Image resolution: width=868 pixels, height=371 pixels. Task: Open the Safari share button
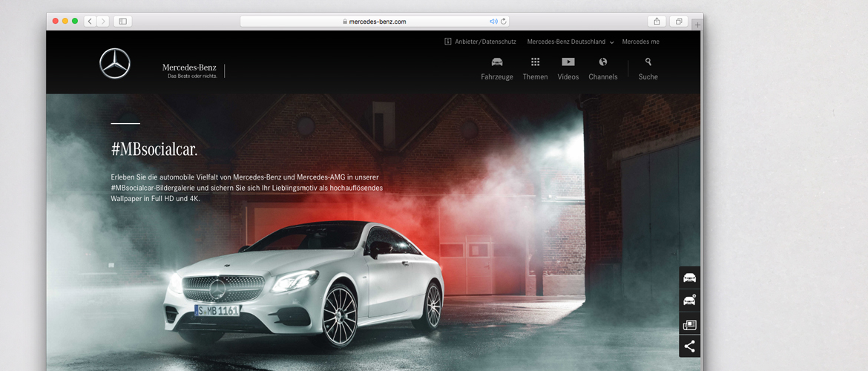657,21
